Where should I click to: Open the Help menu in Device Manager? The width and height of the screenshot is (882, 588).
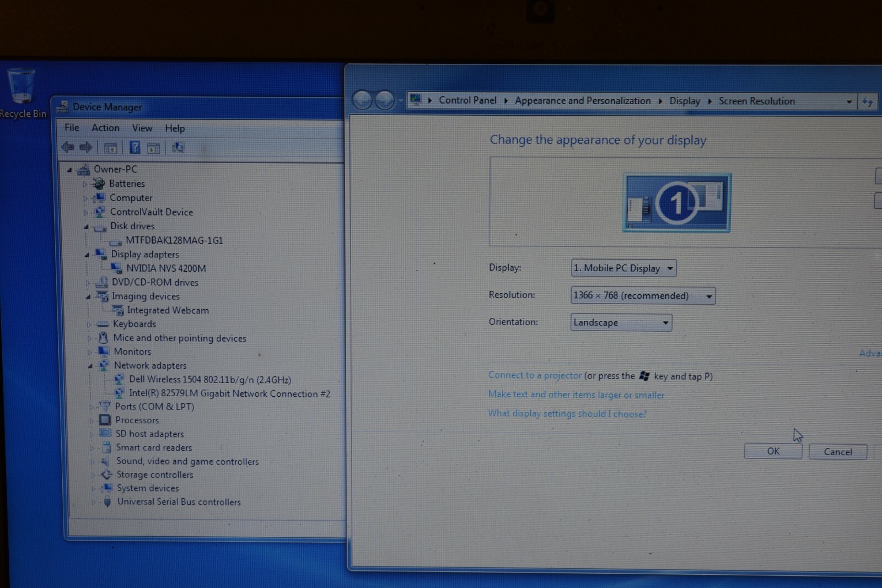tap(175, 128)
